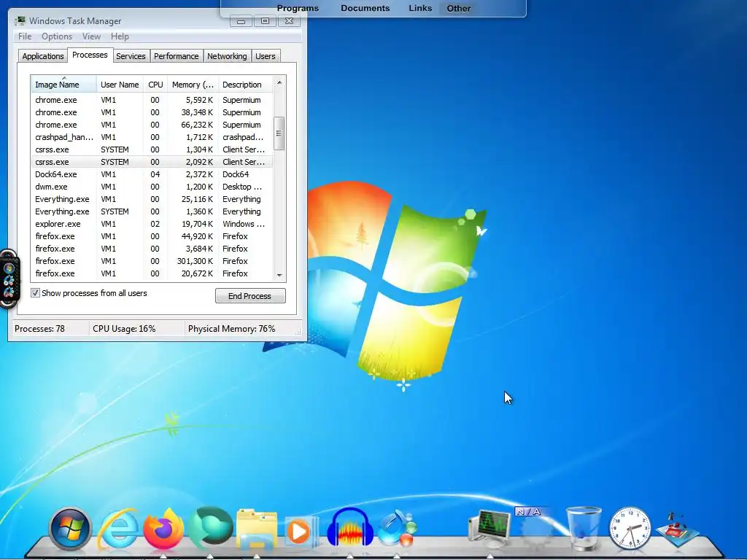Open the file Explorer folder dock icon

(x=257, y=529)
